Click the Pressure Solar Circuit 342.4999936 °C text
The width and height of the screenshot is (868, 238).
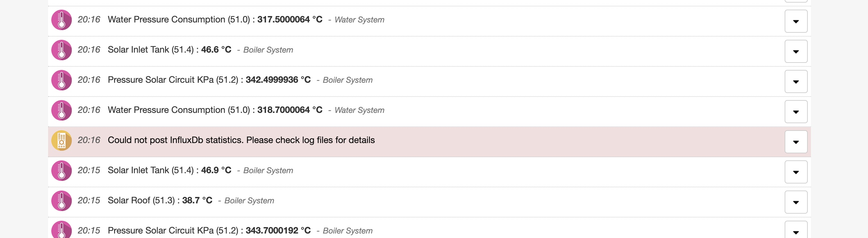pyautogui.click(x=209, y=80)
